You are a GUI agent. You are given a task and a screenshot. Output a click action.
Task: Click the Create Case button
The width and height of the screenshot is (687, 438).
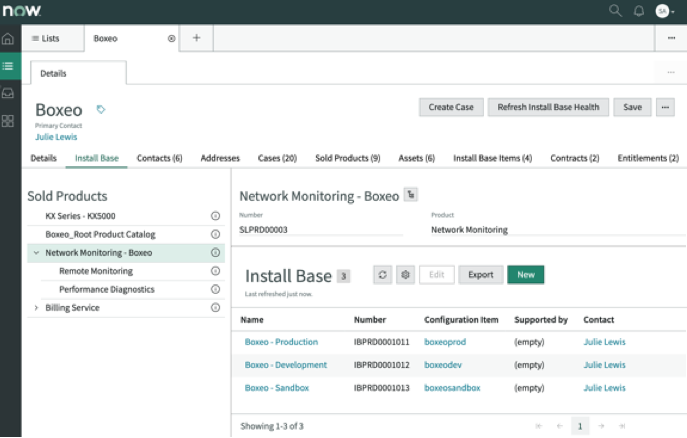(x=451, y=107)
